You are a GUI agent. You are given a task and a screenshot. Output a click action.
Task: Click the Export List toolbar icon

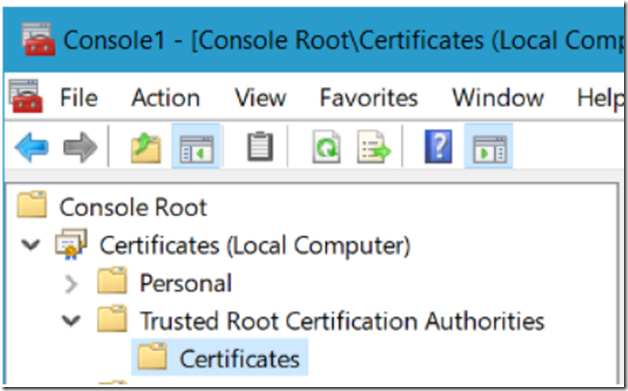coord(373,147)
